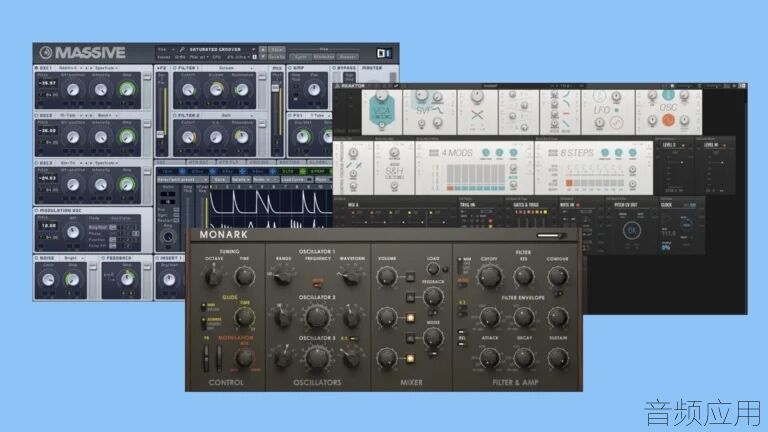Click the S&H module in Reaktor

coord(394,168)
